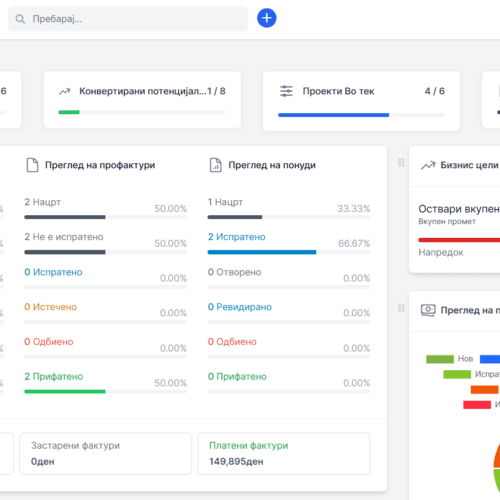Click the trend arrow icon on Конвертирани потенцијал card
The height and width of the screenshot is (500, 500).
click(65, 91)
